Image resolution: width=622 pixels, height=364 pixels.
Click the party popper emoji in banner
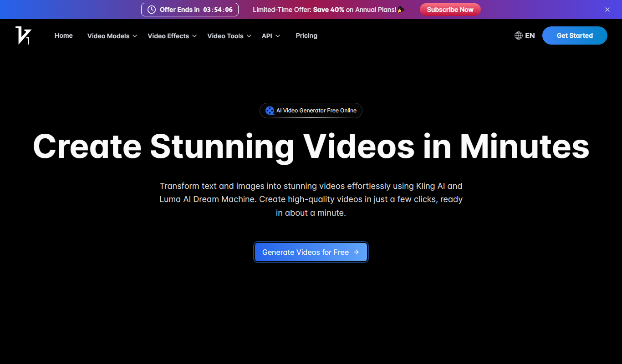click(x=401, y=10)
